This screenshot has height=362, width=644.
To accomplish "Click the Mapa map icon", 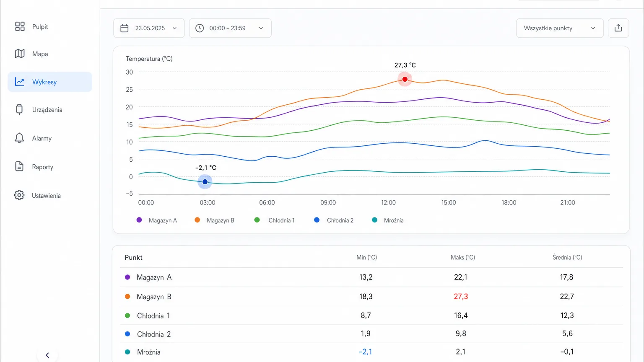I will 20,54.
